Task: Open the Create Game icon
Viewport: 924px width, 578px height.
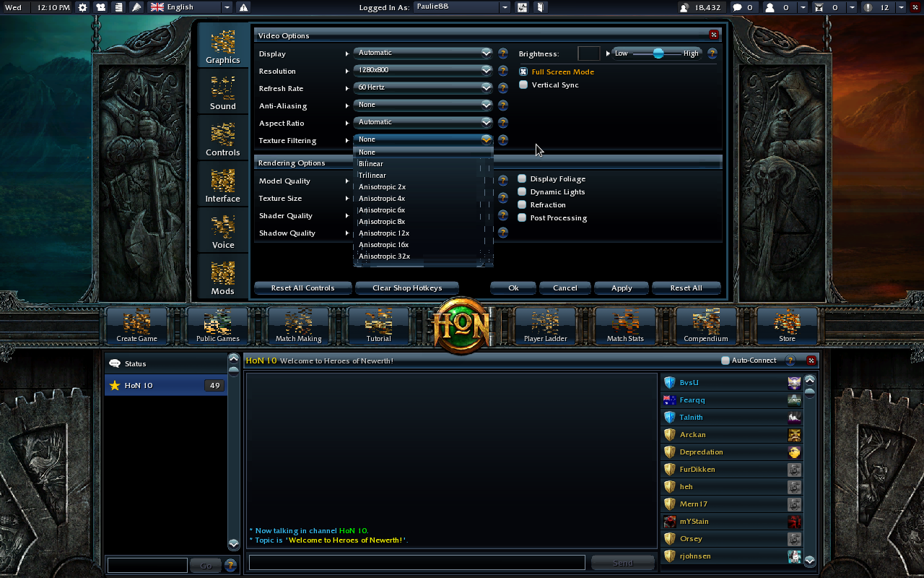Action: (136, 325)
